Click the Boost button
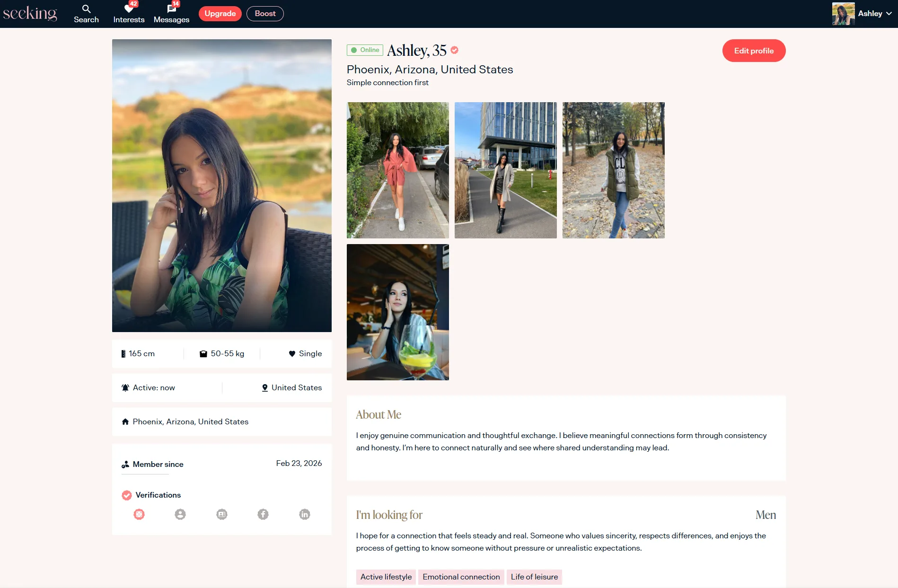This screenshot has height=588, width=898. point(265,14)
